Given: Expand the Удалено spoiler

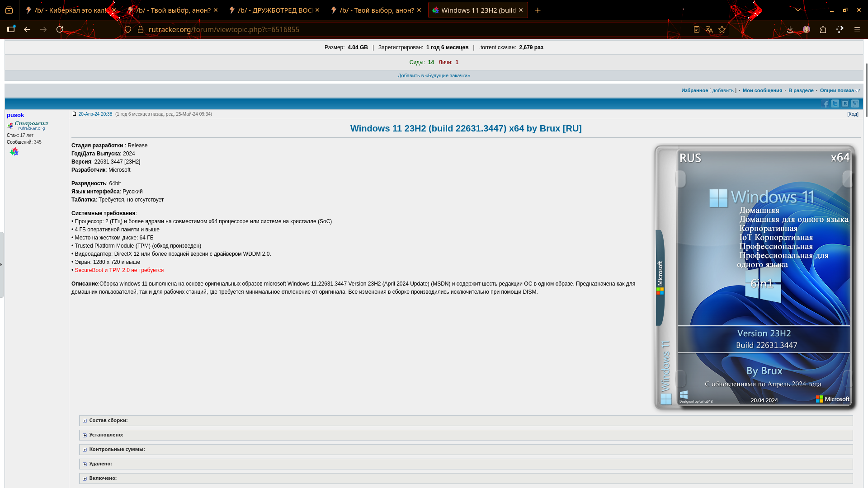Looking at the screenshot, I should (100, 464).
